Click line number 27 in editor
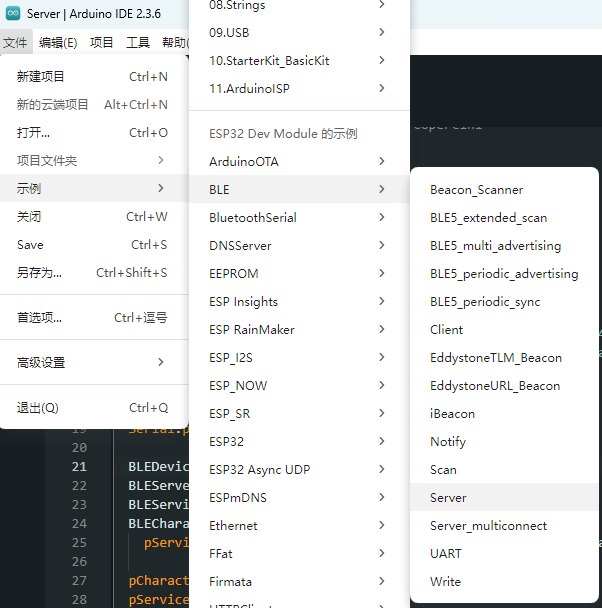The width and height of the screenshot is (602, 608). coord(79,580)
